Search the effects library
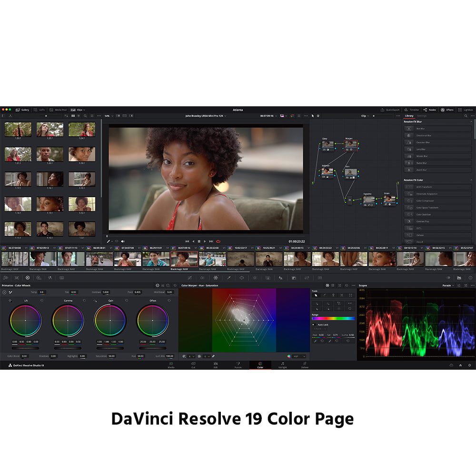476x476 pixels. [x=466, y=116]
